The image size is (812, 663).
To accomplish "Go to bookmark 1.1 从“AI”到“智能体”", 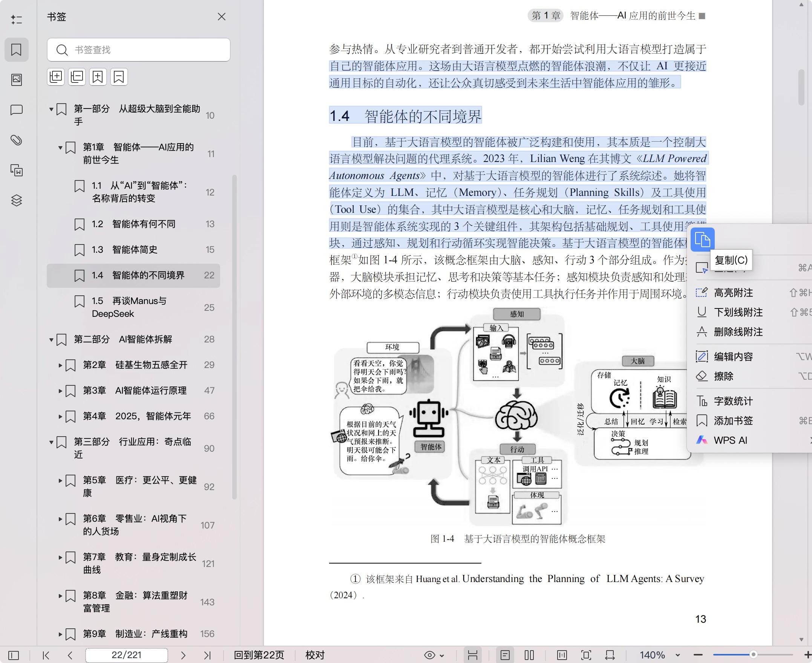I will click(133, 192).
